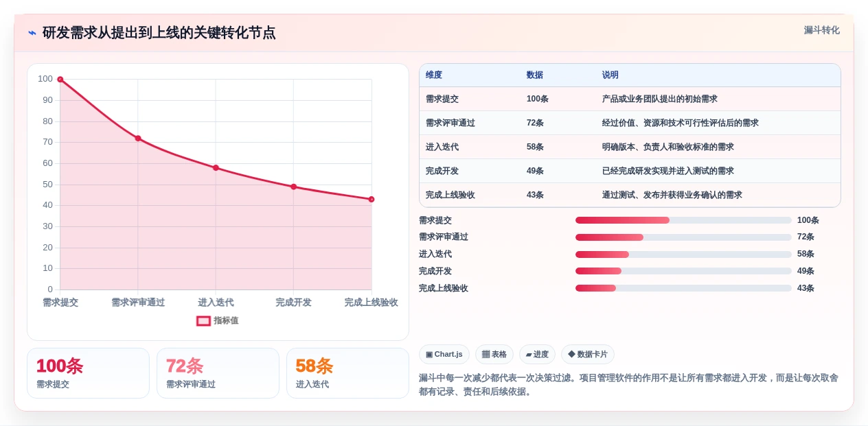Click description 已经完成研发实现并进入测试的需求
The image size is (868, 426).
pyautogui.click(x=668, y=171)
